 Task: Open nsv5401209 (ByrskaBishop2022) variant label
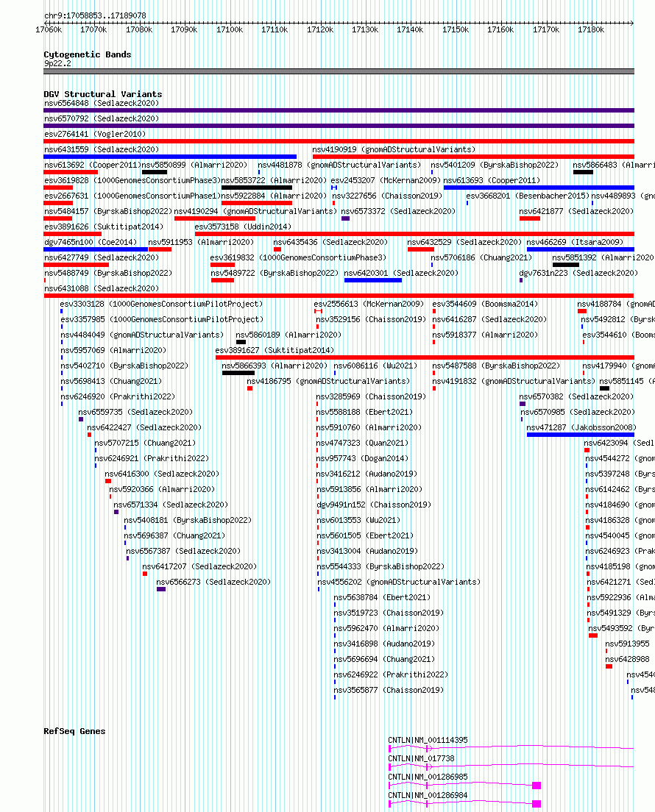pos(495,165)
